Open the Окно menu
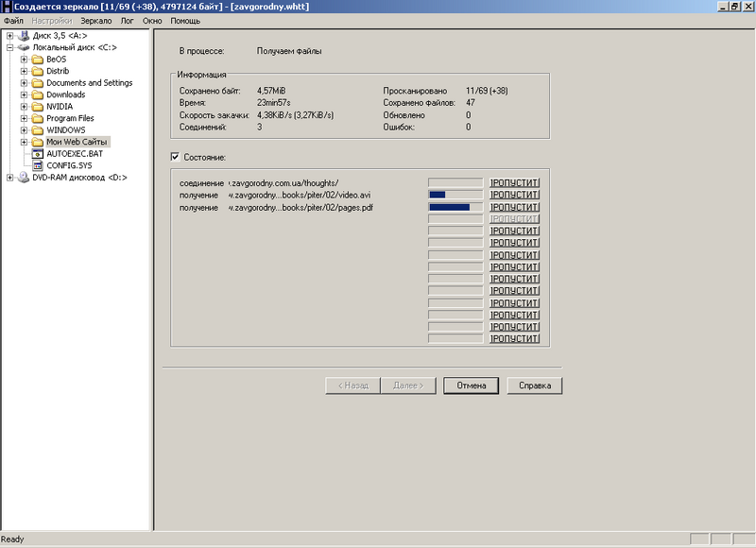The image size is (756, 548). [152, 21]
